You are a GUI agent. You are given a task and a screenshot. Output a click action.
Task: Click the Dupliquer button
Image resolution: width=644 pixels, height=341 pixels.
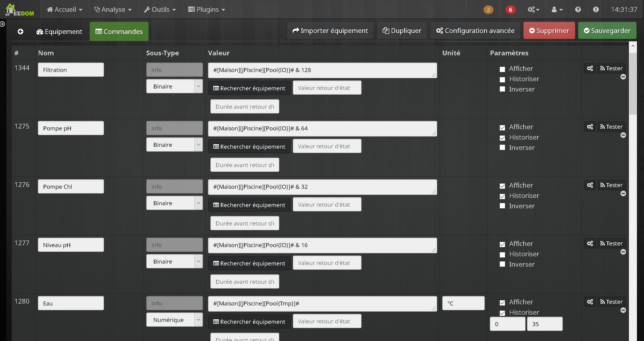402,30
